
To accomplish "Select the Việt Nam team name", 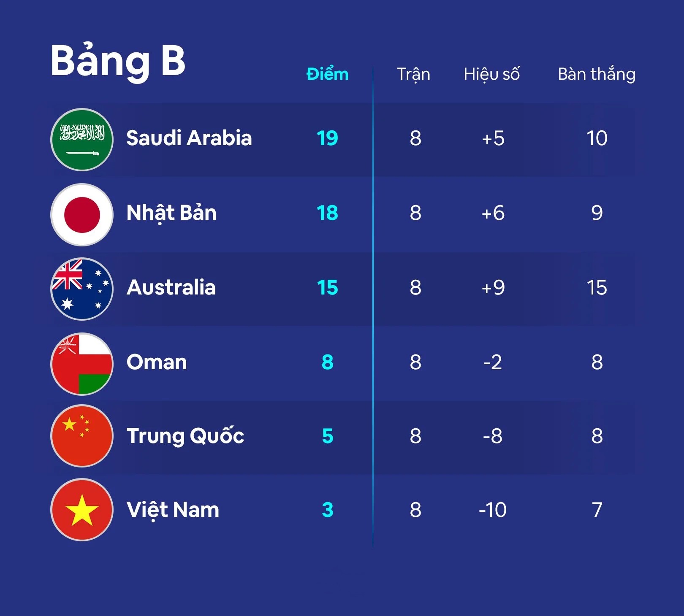I will pos(173,510).
